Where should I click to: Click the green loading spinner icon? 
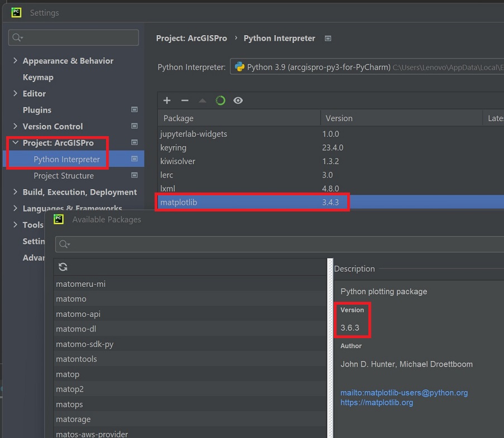tap(220, 100)
